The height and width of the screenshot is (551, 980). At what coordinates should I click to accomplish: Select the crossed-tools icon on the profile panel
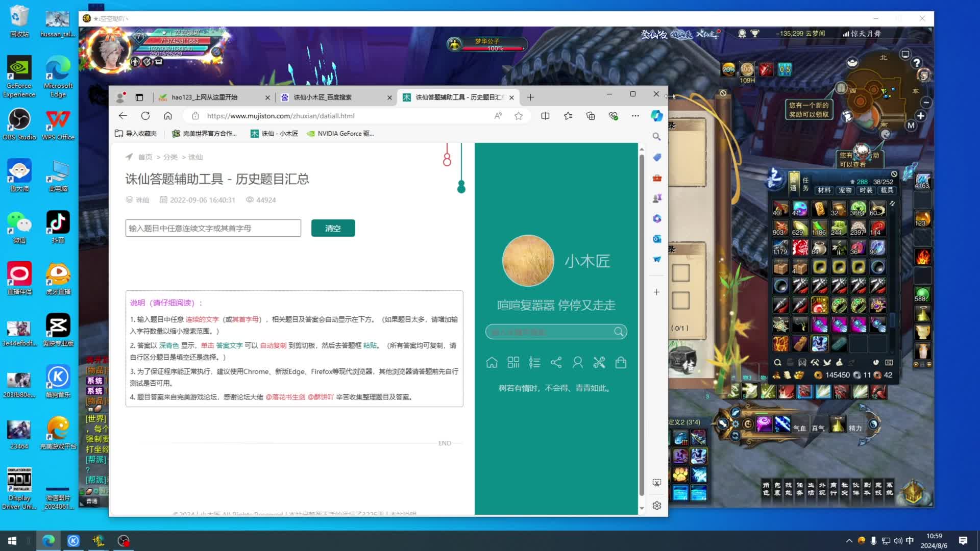pyautogui.click(x=599, y=362)
